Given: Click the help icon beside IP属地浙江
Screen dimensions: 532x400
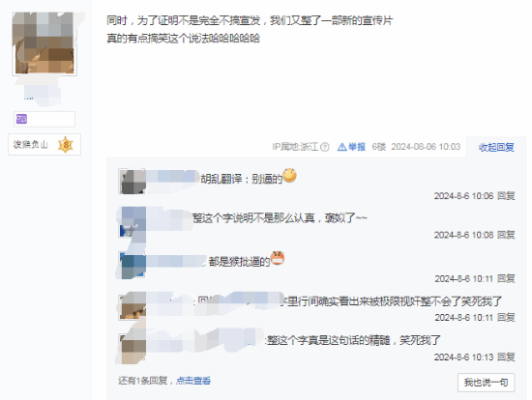Looking at the screenshot, I should point(325,147).
